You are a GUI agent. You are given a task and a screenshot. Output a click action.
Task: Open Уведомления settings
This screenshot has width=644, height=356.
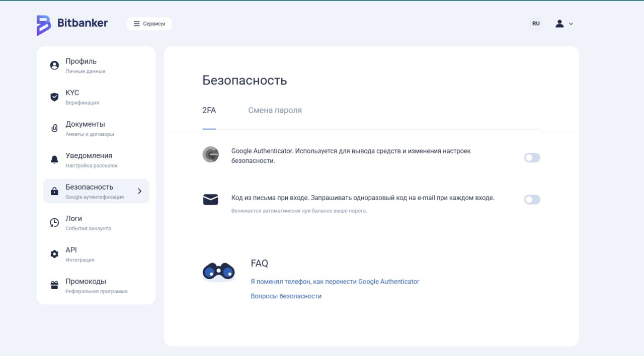tap(96, 160)
